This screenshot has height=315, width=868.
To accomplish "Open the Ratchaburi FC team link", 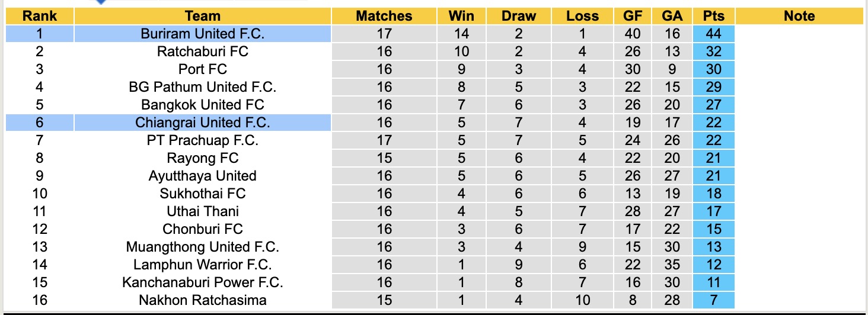I will click(203, 52).
